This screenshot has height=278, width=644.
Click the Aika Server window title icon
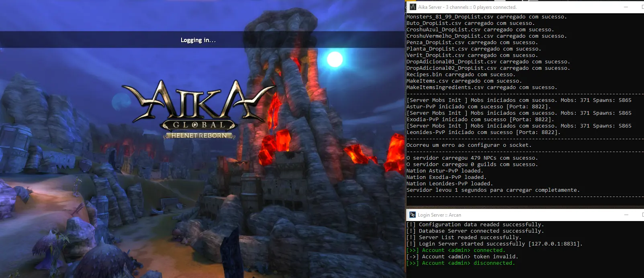coord(413,7)
